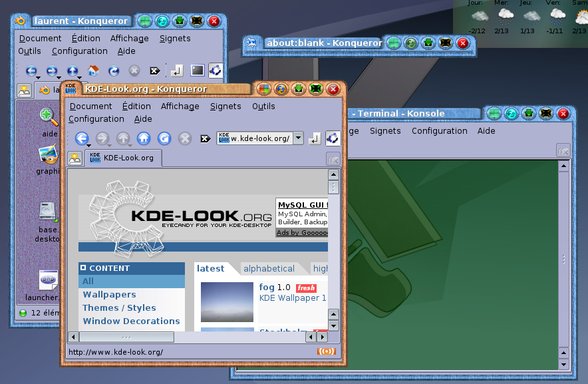588x384 pixels.
Task: Click clear location icon in laurent Konqueror
Action: pyautogui.click(x=155, y=71)
